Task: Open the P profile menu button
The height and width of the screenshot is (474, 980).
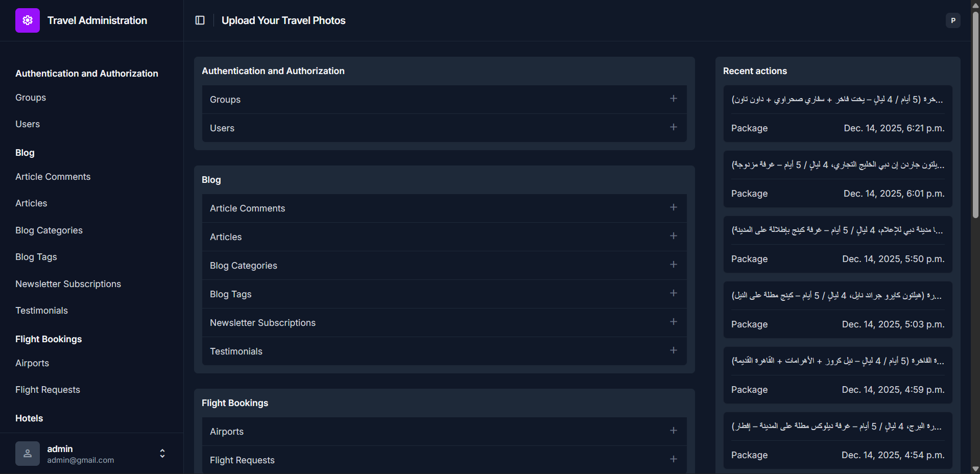Action: pos(953,20)
